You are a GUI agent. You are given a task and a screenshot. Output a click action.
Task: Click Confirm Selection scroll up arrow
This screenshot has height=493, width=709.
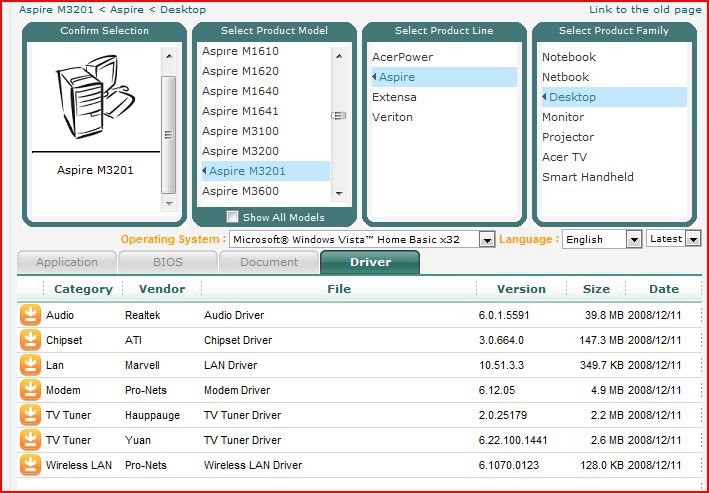point(169,56)
